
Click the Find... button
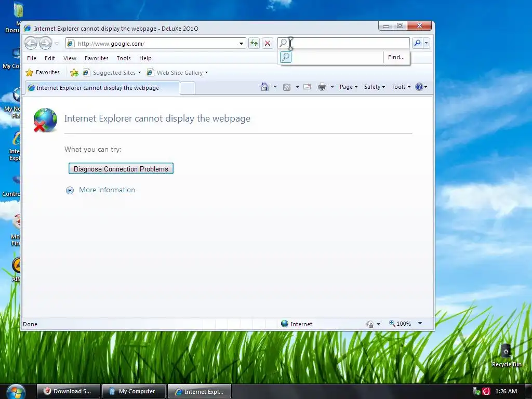point(396,57)
